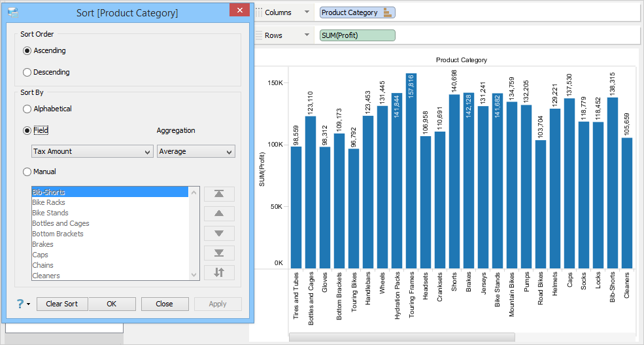Expand the help dropdown arrow
The height and width of the screenshot is (345, 644).
click(28, 304)
